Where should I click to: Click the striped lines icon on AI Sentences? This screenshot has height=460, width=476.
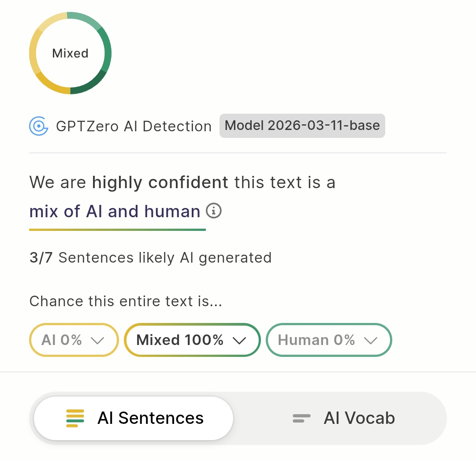(75, 418)
